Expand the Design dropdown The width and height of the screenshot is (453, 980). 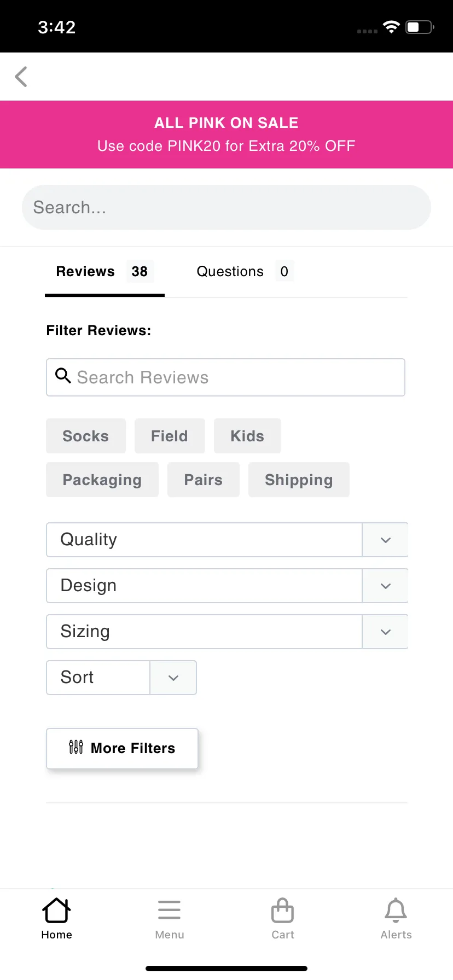click(x=227, y=586)
